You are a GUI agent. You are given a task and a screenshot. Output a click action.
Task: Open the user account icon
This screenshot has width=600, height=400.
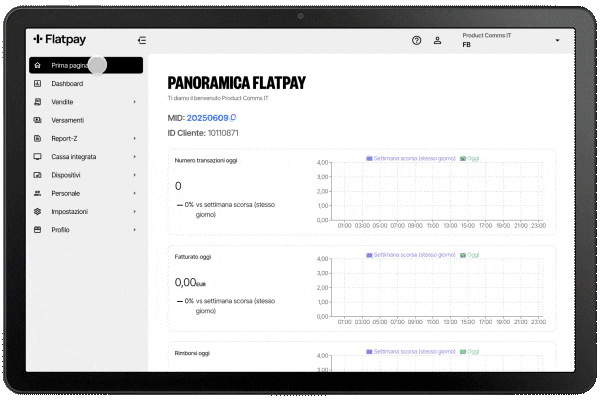(437, 40)
